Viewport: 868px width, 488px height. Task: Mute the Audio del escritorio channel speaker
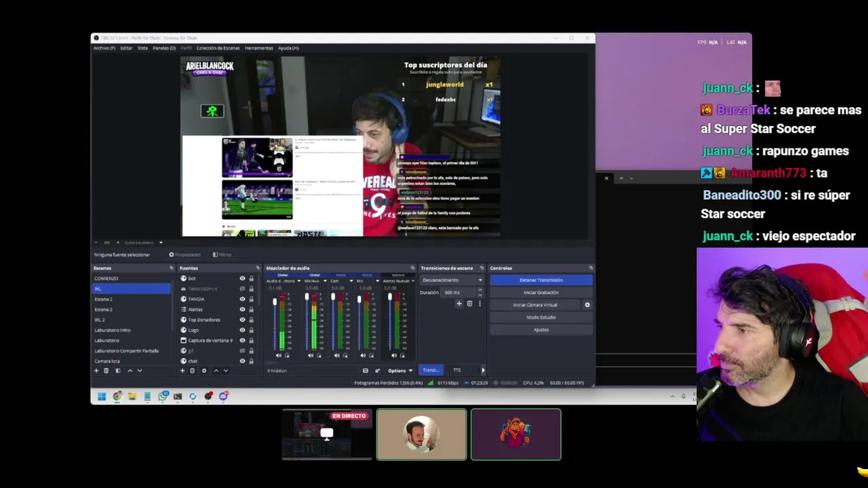point(278,356)
